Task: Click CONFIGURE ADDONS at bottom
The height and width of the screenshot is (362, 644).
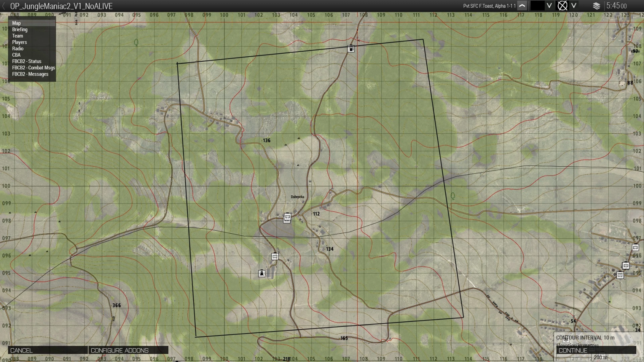Action: (120, 350)
